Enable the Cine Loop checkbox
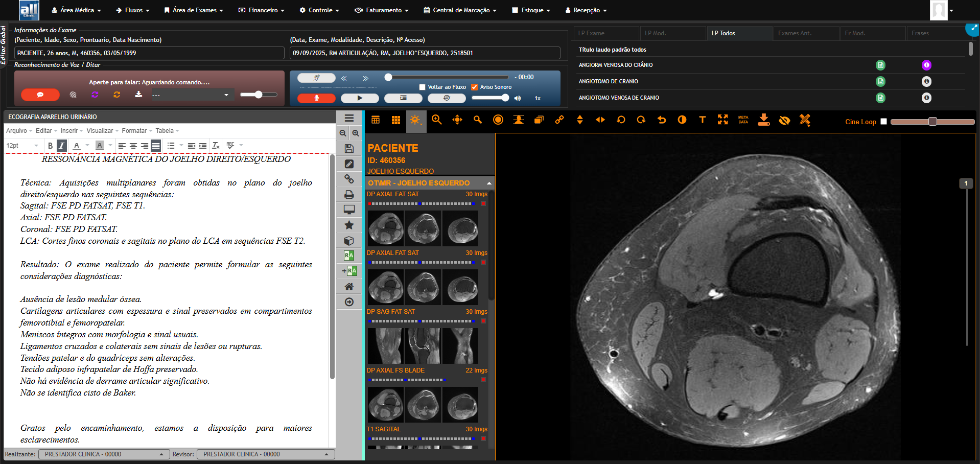 point(883,122)
